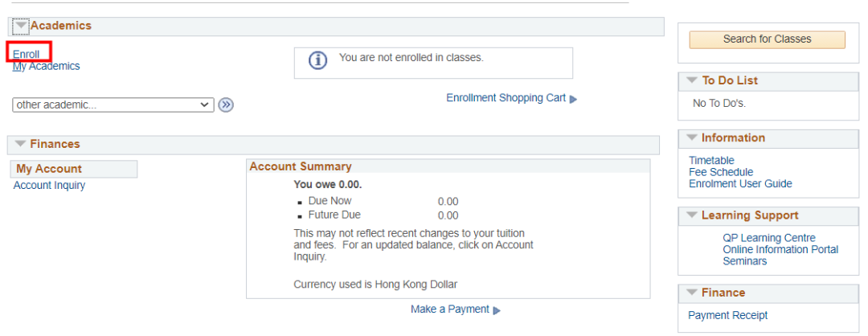Open the other academic dropdown

point(113,104)
